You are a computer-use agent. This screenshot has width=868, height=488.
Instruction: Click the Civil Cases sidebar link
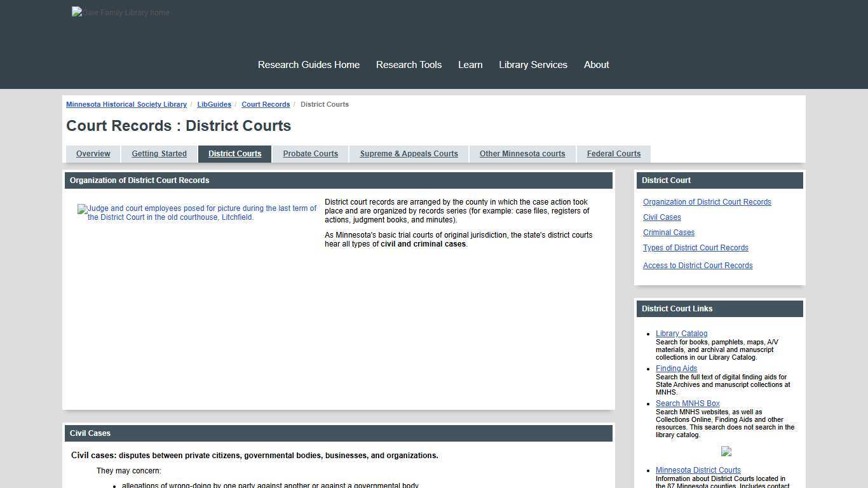[x=661, y=217]
